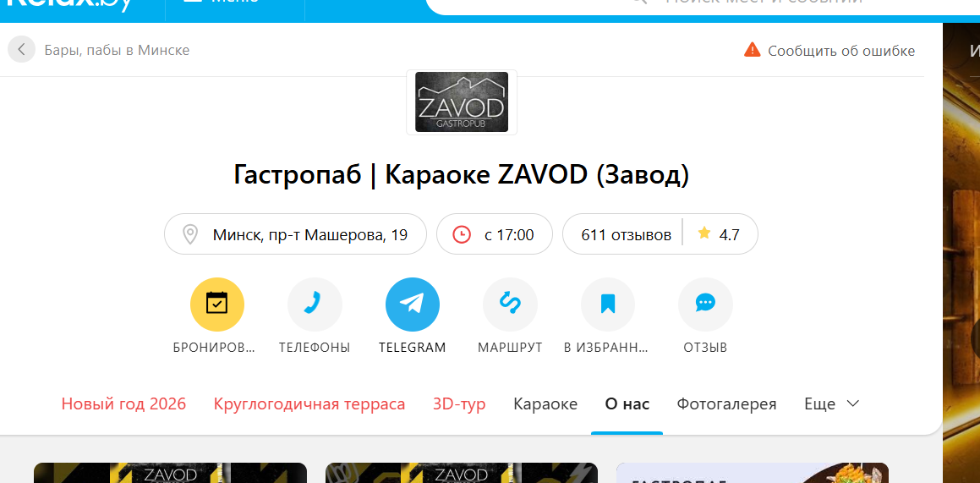Click the Бары, пабы в Минске breadcrumb
The image size is (980, 483).
pyautogui.click(x=117, y=50)
